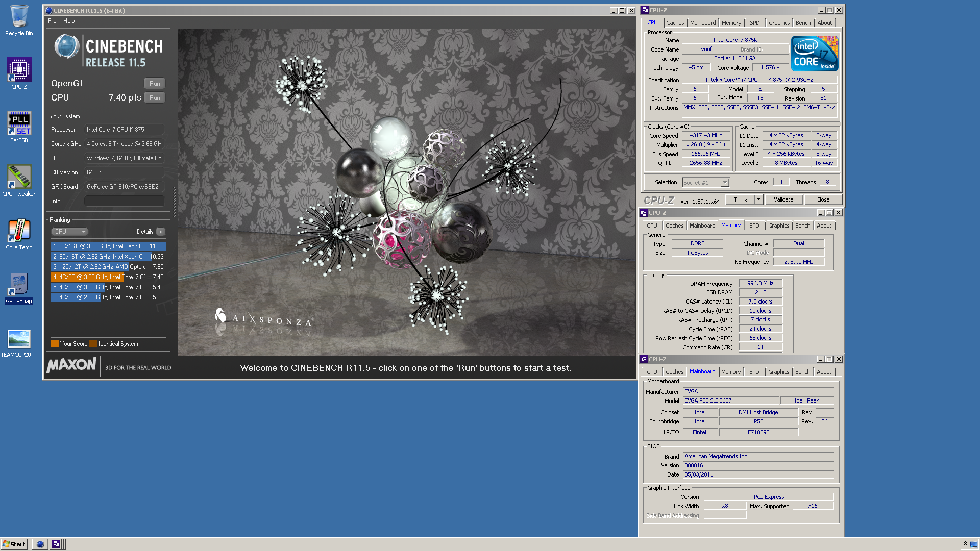Click the BIOS date 05/03/2011 field
Viewport: 980px width, 551px height.
click(x=758, y=475)
